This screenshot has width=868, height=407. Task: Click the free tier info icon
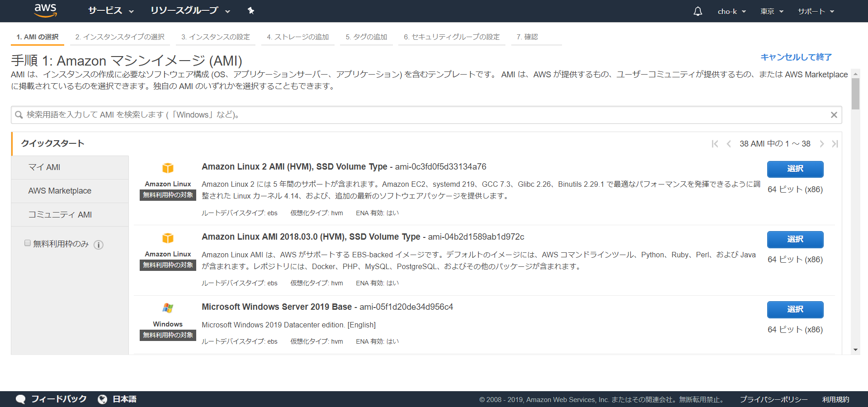[x=99, y=245]
